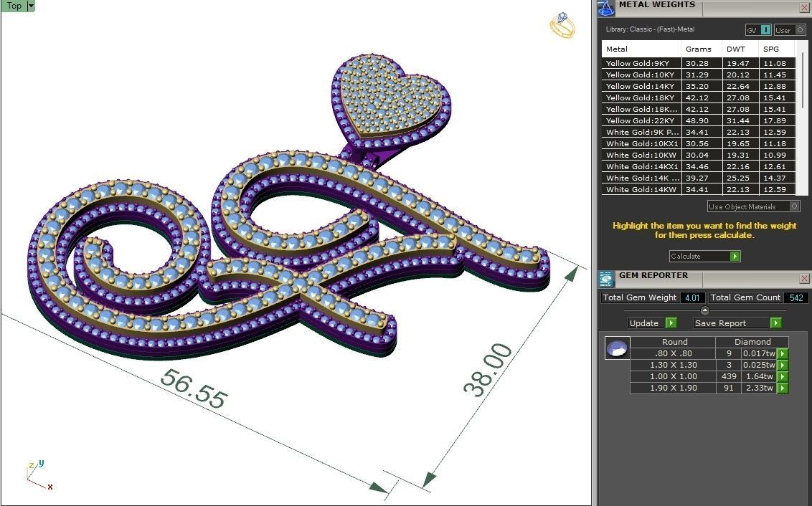Click the Save Report button
This screenshot has height=506, width=812.
tap(737, 323)
